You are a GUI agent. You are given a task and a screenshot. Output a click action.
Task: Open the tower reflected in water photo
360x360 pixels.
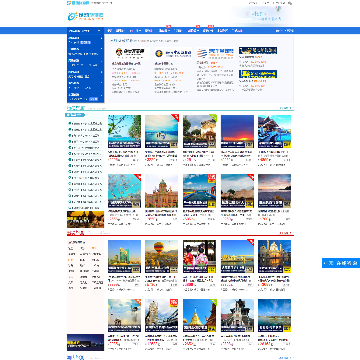point(124,315)
